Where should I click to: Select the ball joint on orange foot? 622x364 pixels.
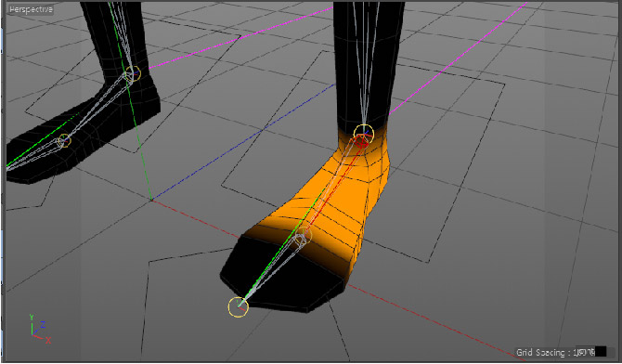(304, 235)
